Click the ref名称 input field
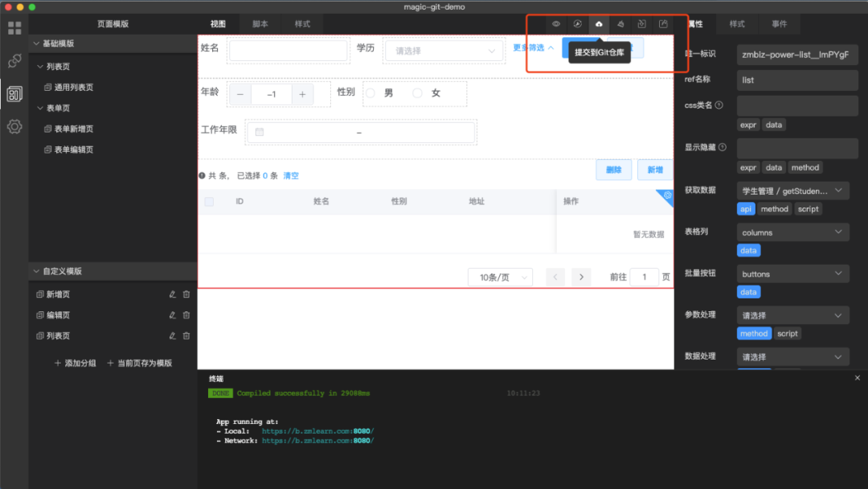The height and width of the screenshot is (489, 868). point(797,80)
